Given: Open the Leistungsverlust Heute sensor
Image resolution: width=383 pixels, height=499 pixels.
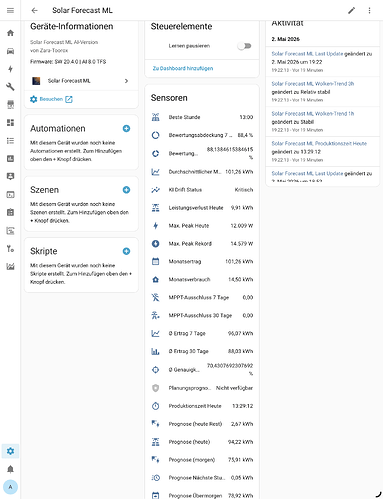Looking at the screenshot, I should [x=202, y=208].
